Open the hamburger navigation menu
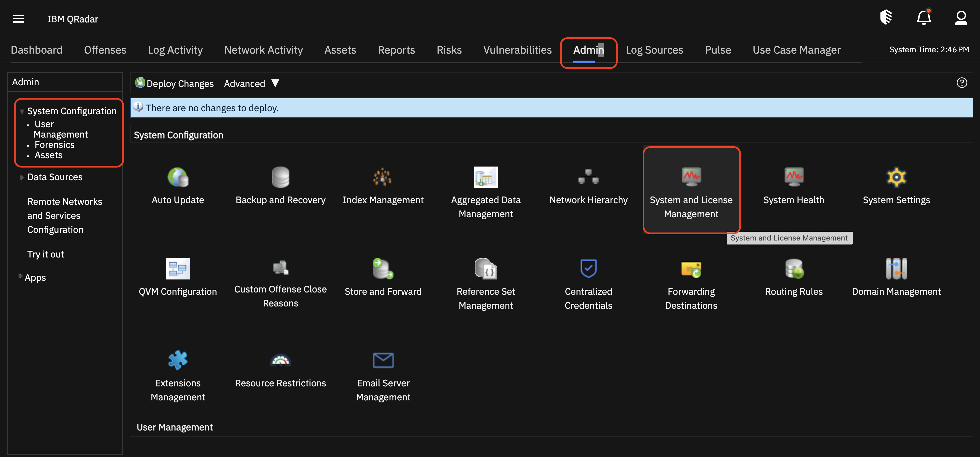Viewport: 980px width, 457px height. point(19,18)
